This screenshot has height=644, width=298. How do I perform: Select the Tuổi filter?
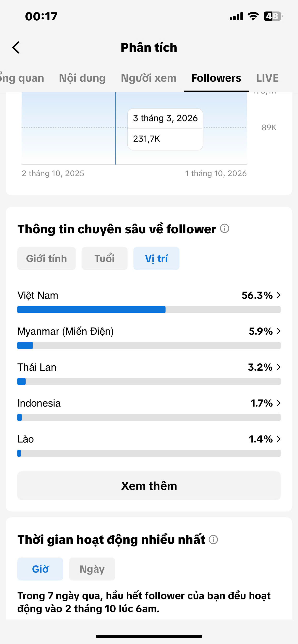click(104, 259)
